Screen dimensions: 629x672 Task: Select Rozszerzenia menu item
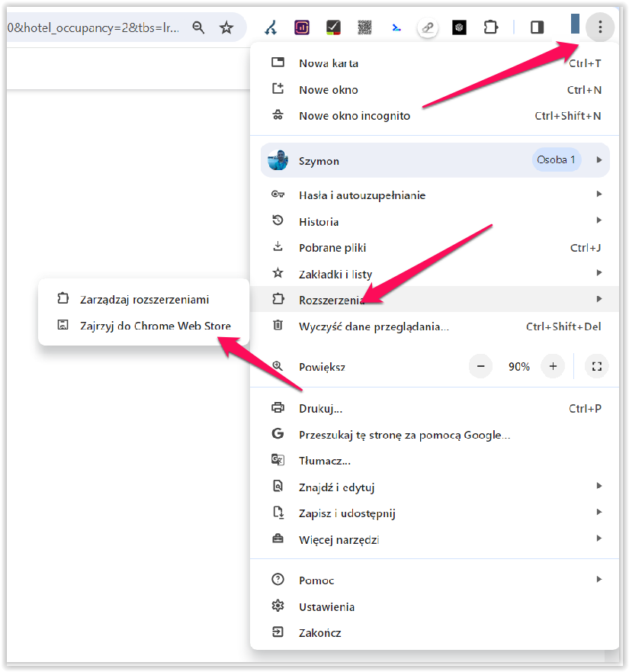click(435, 300)
